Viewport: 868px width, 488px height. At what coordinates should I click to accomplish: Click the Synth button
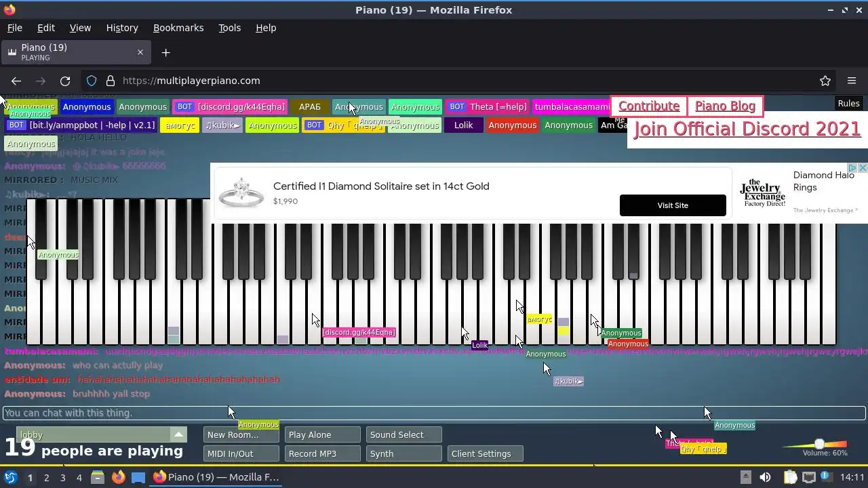(403, 453)
